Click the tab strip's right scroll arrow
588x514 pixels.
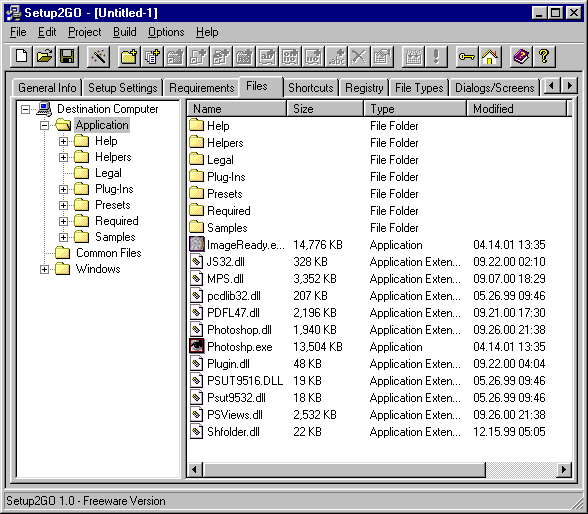[x=570, y=86]
